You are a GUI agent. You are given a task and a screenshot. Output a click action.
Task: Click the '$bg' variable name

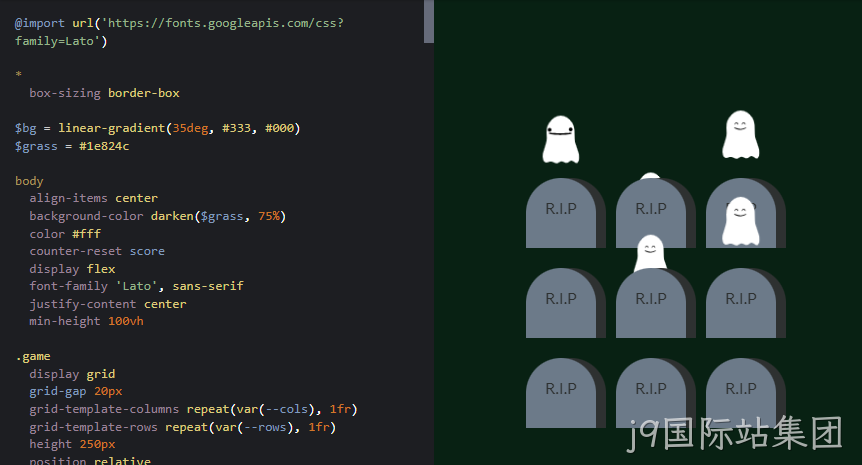[25, 128]
